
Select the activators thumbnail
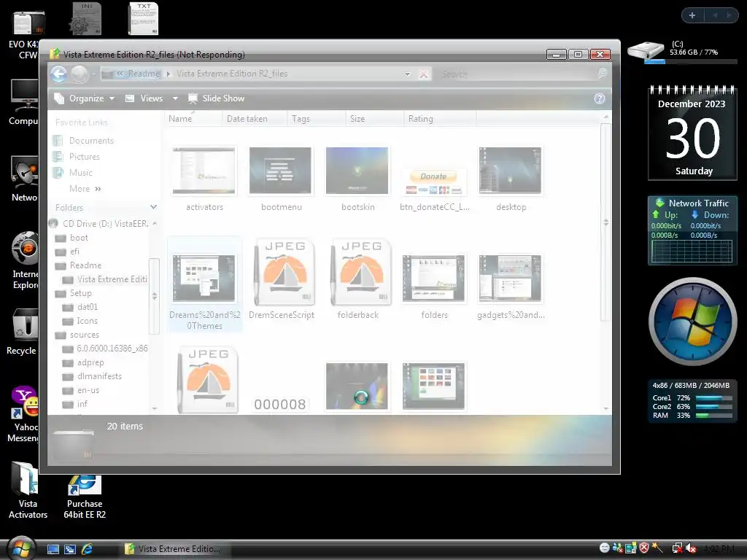click(x=204, y=171)
